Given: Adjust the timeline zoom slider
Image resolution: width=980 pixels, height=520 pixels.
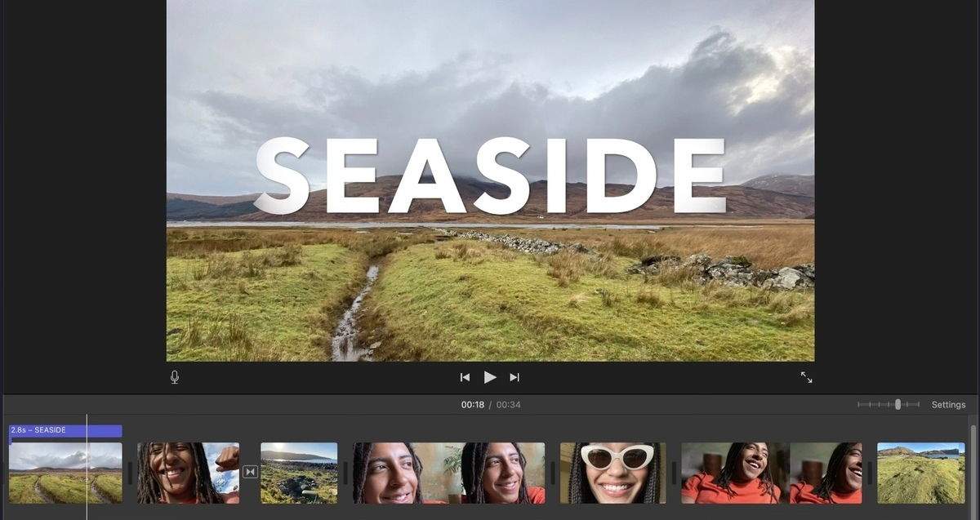Looking at the screenshot, I should [x=898, y=405].
